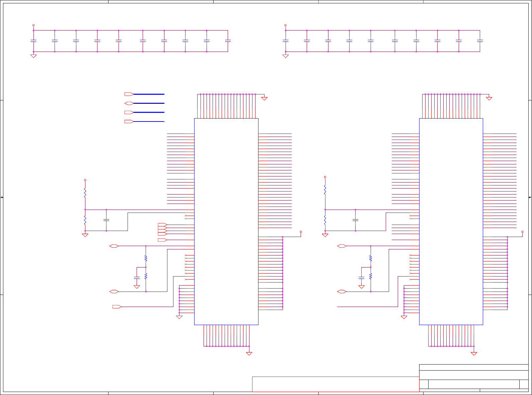Click ground under blue capacitor near left IC

[x=137, y=287]
